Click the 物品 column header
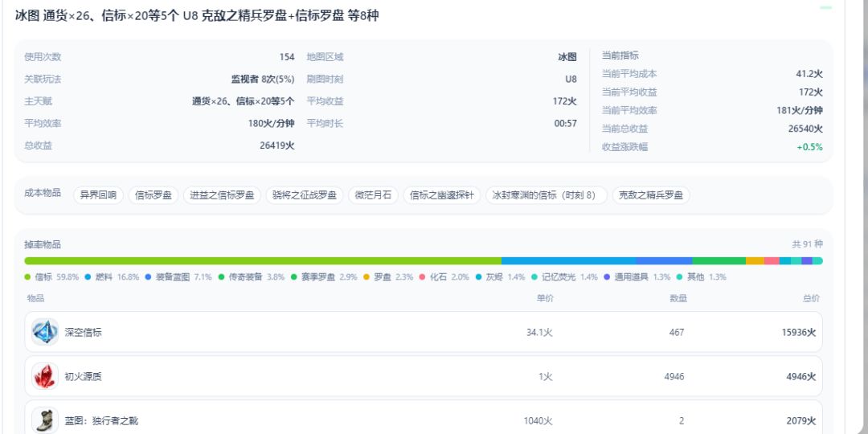The image size is (868, 434). [x=35, y=298]
